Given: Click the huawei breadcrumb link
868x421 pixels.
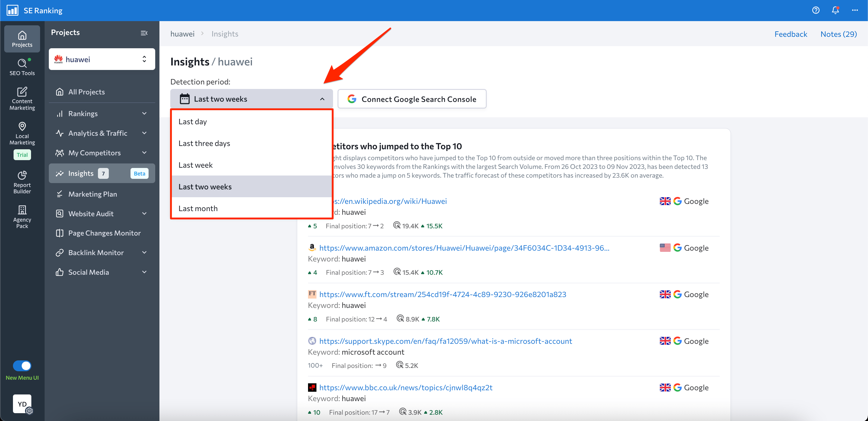Looking at the screenshot, I should [182, 34].
